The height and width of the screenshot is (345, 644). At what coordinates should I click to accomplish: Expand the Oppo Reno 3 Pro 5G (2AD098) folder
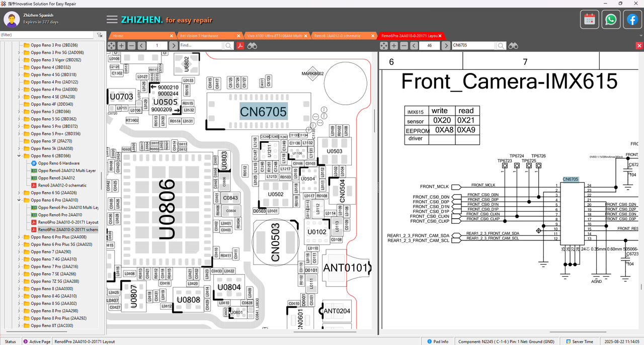point(20,52)
